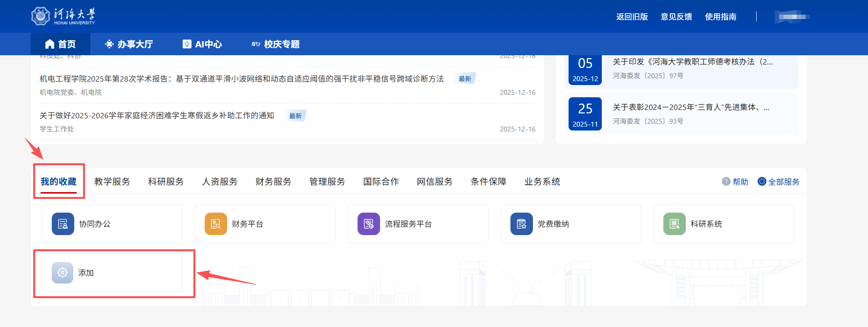
Task: Open the 协同办公 service icon
Action: (x=63, y=224)
